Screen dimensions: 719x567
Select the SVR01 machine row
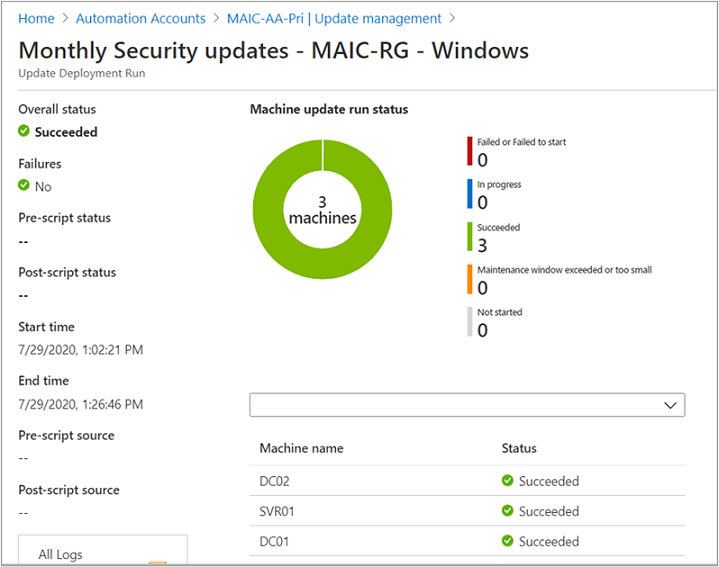pos(279,511)
